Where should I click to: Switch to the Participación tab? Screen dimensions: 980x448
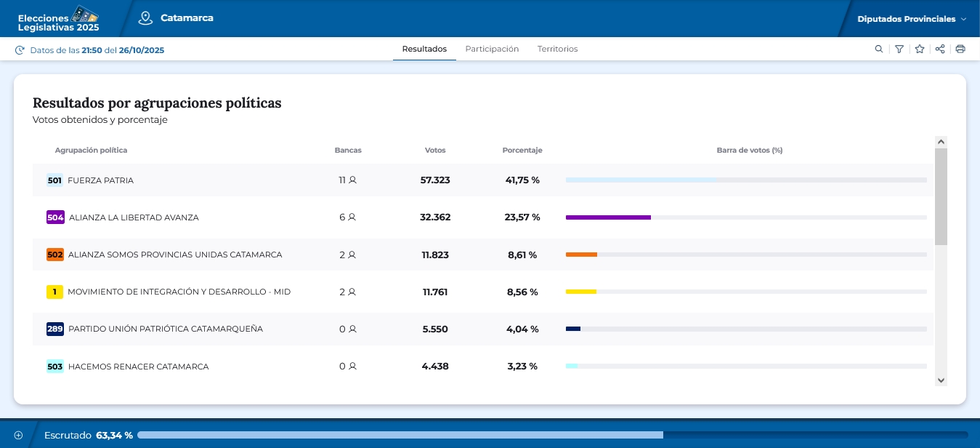[x=492, y=49]
